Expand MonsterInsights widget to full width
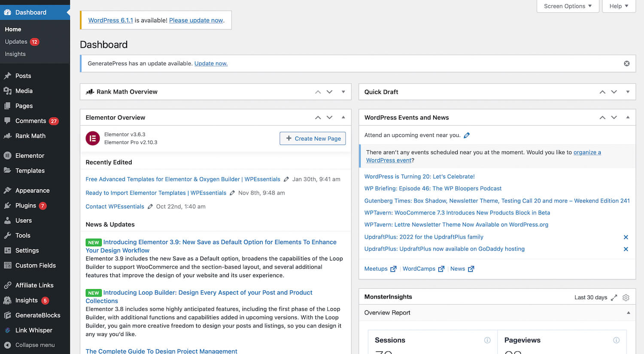Image resolution: width=644 pixels, height=354 pixels. pos(614,297)
